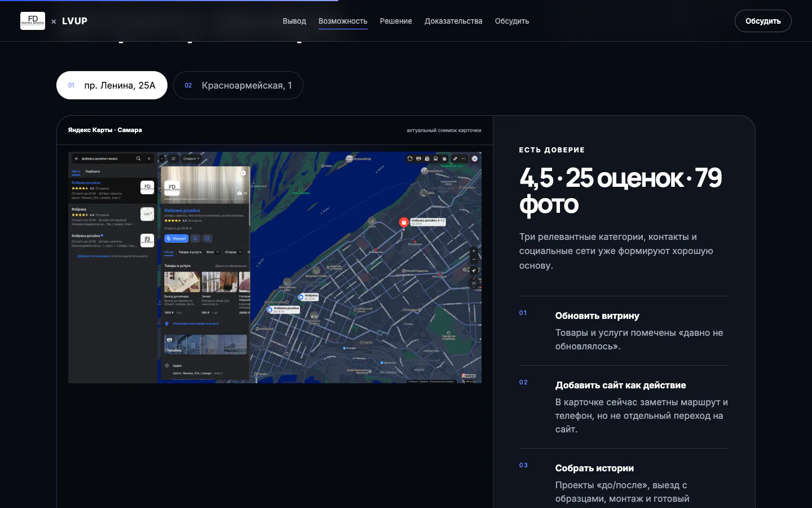The width and height of the screenshot is (812, 508).
Task: Expand Открыто до 20:00 working hours
Action: tap(178, 228)
